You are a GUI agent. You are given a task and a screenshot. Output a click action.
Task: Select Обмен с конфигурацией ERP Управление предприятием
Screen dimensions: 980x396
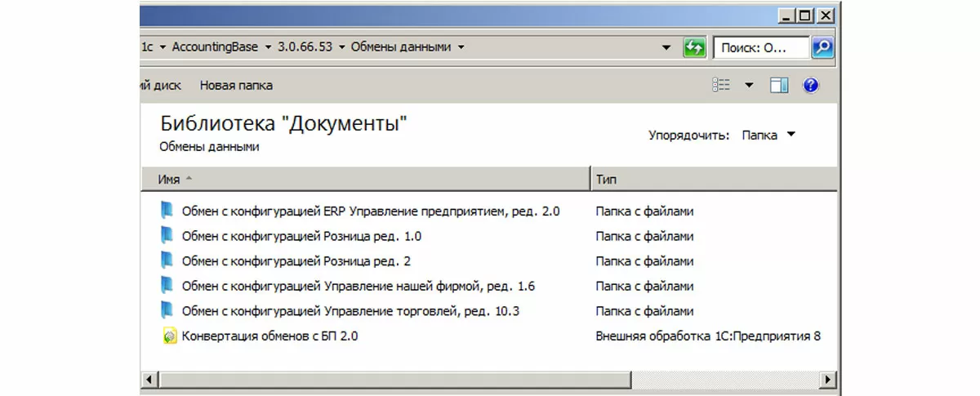371,211
